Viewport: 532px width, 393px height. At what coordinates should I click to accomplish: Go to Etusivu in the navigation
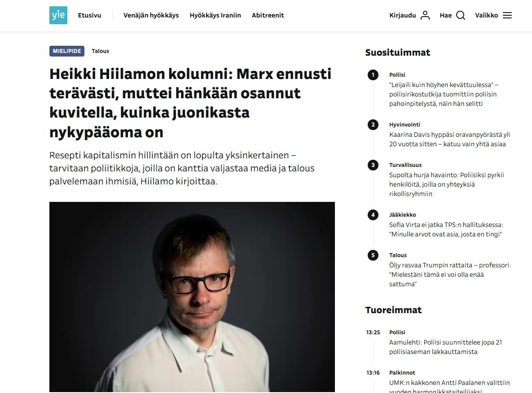(x=89, y=15)
